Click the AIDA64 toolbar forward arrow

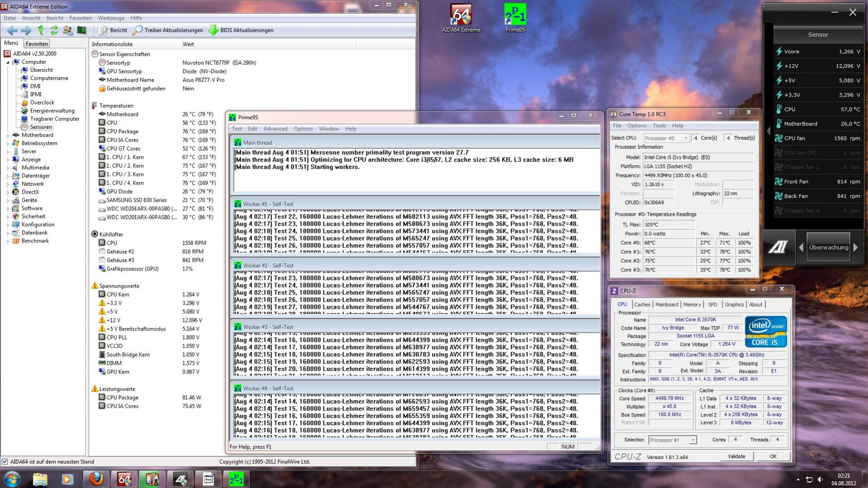26,30
